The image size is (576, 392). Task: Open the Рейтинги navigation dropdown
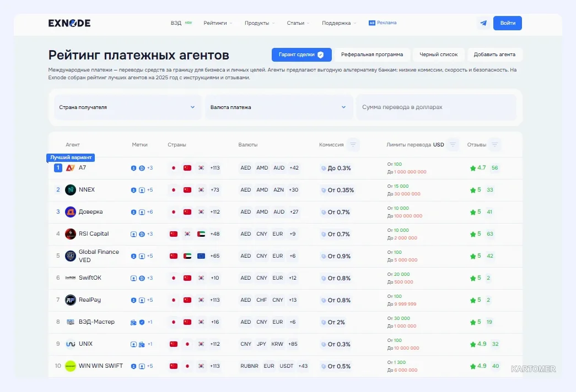click(218, 23)
